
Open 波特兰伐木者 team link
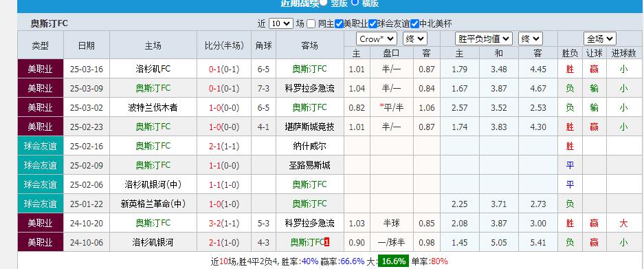153,108
